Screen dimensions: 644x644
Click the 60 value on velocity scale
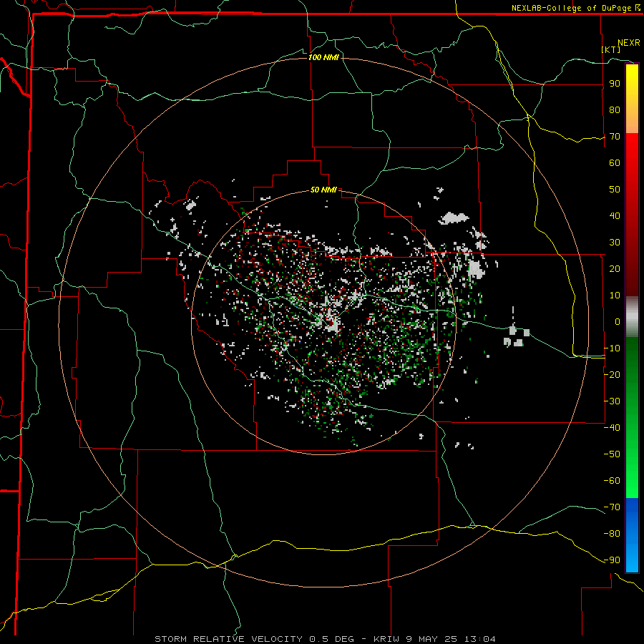click(615, 163)
